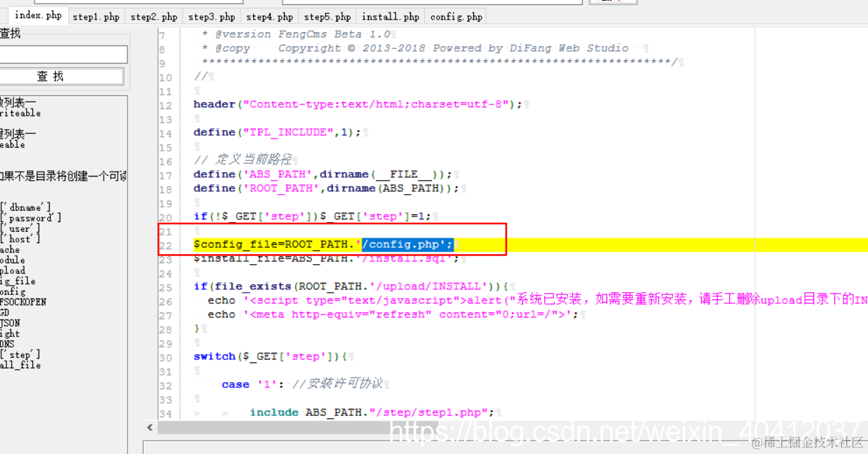
Task: Click the define('ROOT_PATH') code line
Action: [x=326, y=188]
